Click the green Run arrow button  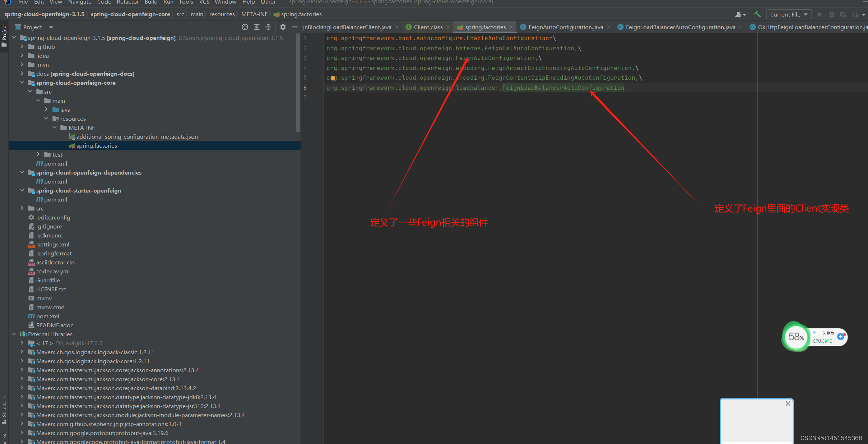coord(820,14)
